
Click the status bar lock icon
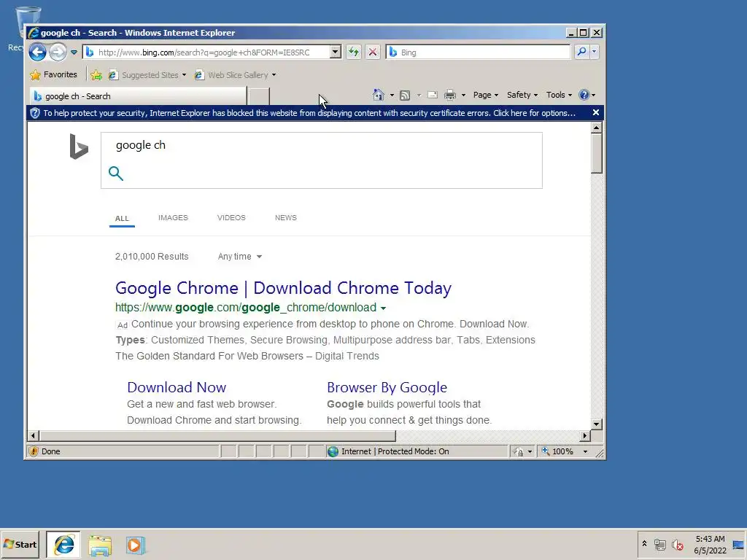click(x=518, y=451)
